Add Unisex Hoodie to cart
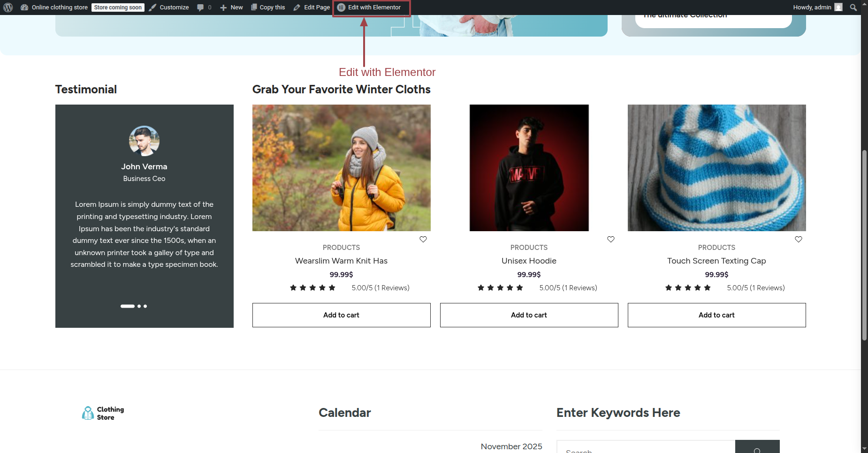The width and height of the screenshot is (868, 453). [529, 315]
